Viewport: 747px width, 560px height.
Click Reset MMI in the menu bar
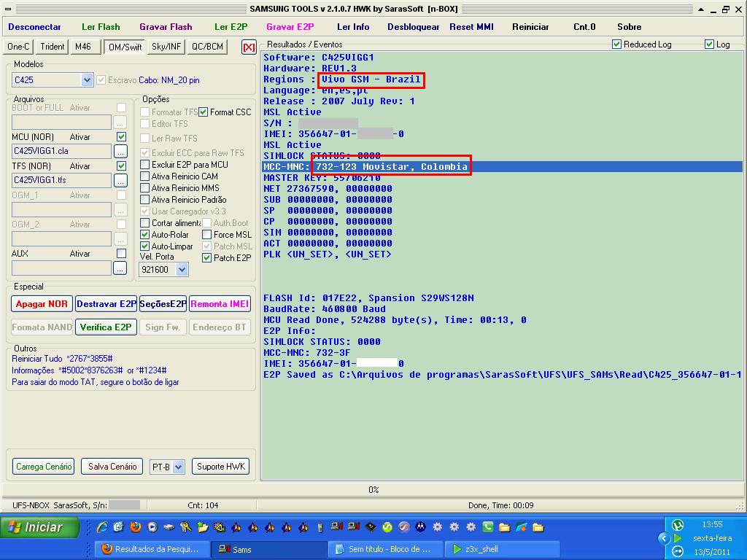(472, 27)
